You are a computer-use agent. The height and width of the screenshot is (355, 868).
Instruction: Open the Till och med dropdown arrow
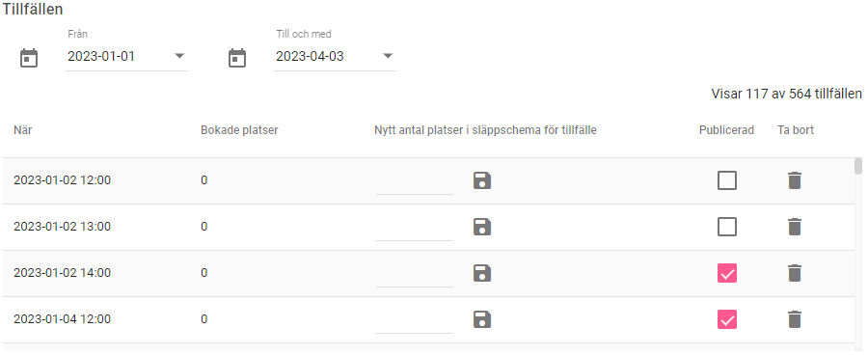(x=388, y=56)
